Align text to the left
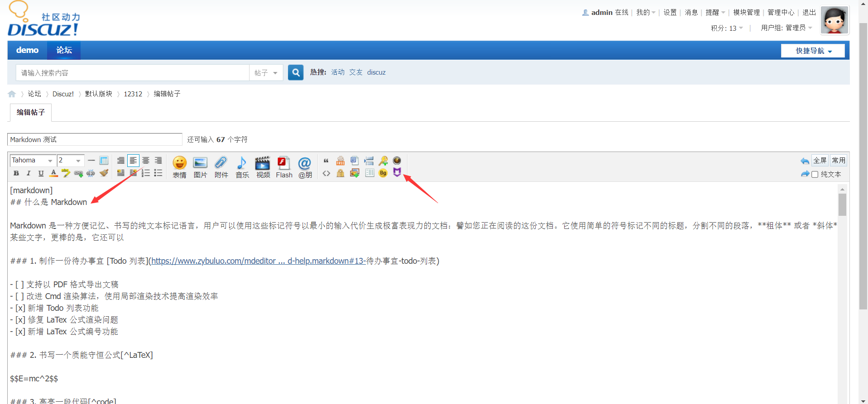This screenshot has width=868, height=404. point(133,160)
